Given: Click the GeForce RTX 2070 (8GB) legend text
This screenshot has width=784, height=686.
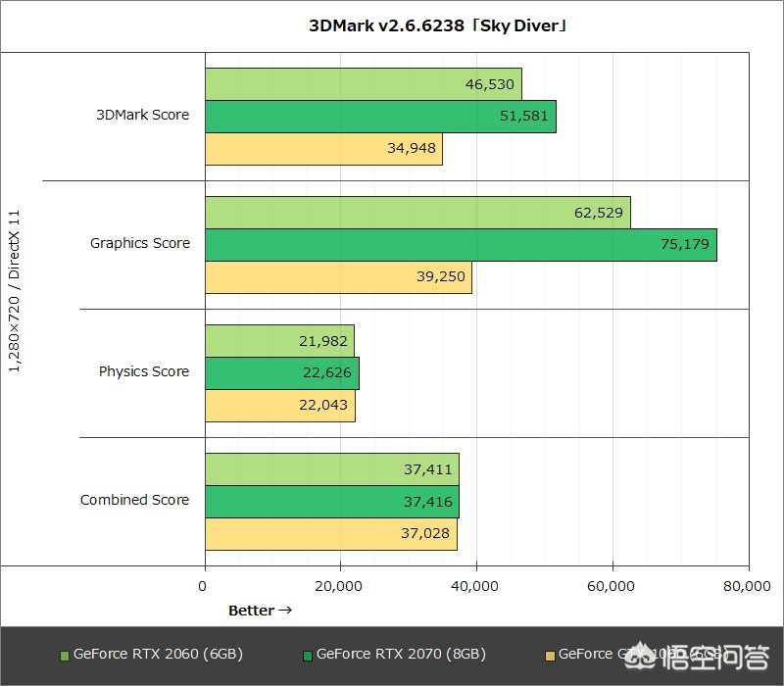Looking at the screenshot, I should 401,655.
